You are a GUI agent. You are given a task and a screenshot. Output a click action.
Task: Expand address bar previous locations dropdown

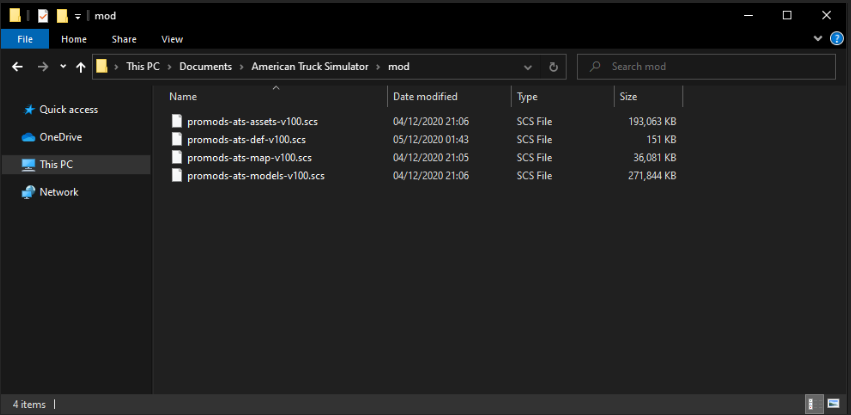point(529,67)
